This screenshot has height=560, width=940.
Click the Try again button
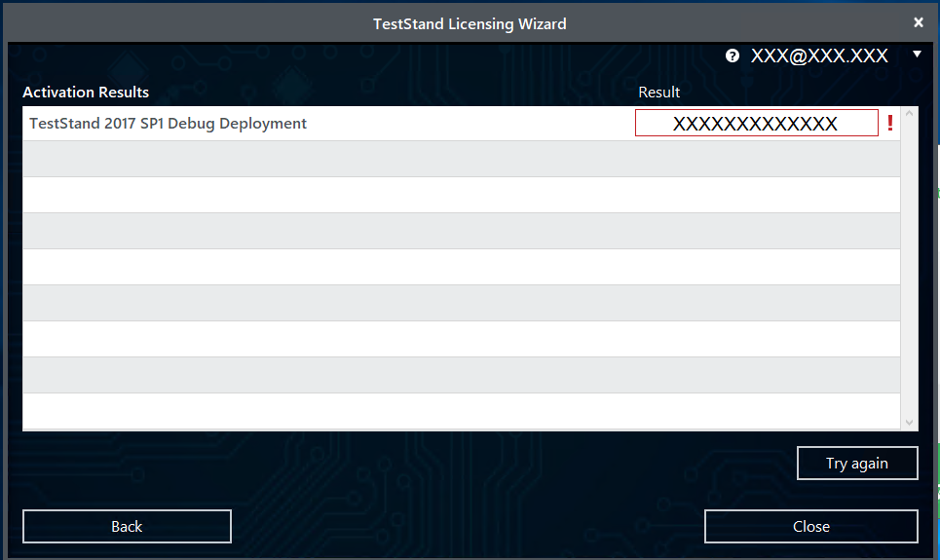tap(857, 463)
